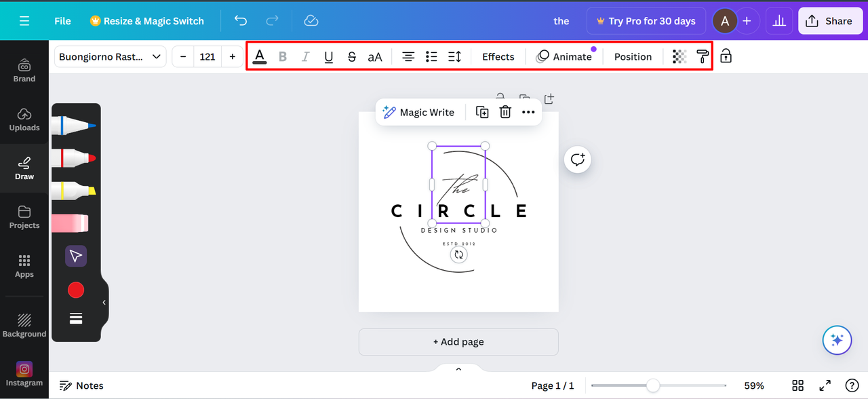Screen dimensions: 868x399
Task: Open the Buongiorno font dropdown
Action: point(111,56)
